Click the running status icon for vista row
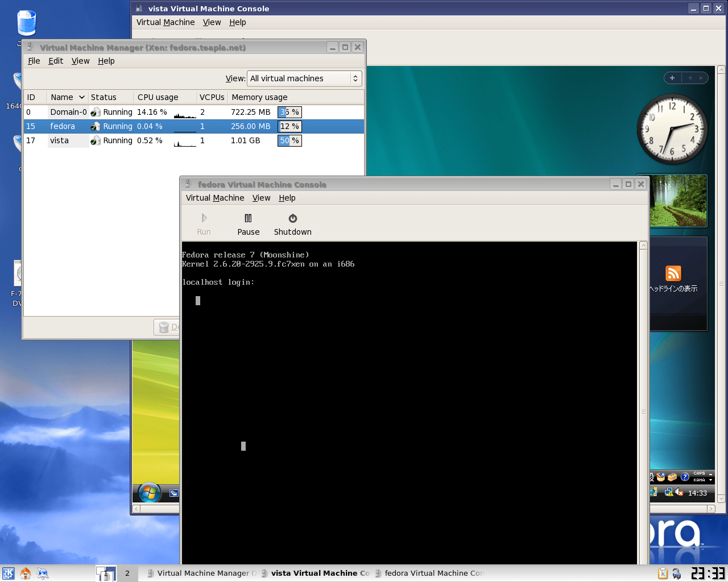This screenshot has height=582, width=728. coord(96,140)
